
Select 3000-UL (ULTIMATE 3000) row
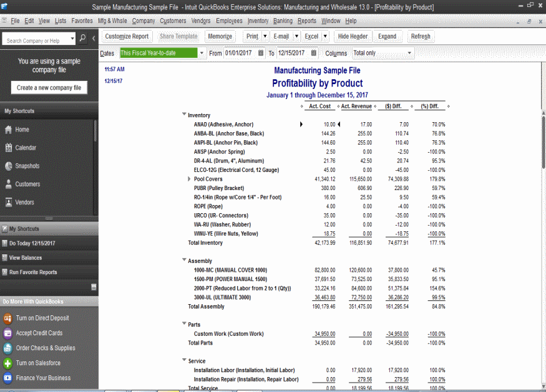[x=319, y=297]
